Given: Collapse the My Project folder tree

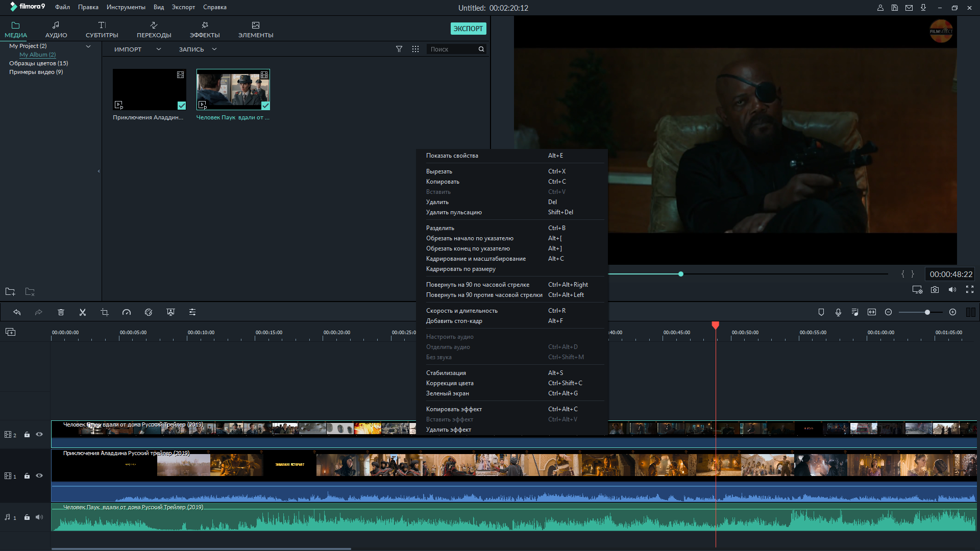Looking at the screenshot, I should [88, 46].
